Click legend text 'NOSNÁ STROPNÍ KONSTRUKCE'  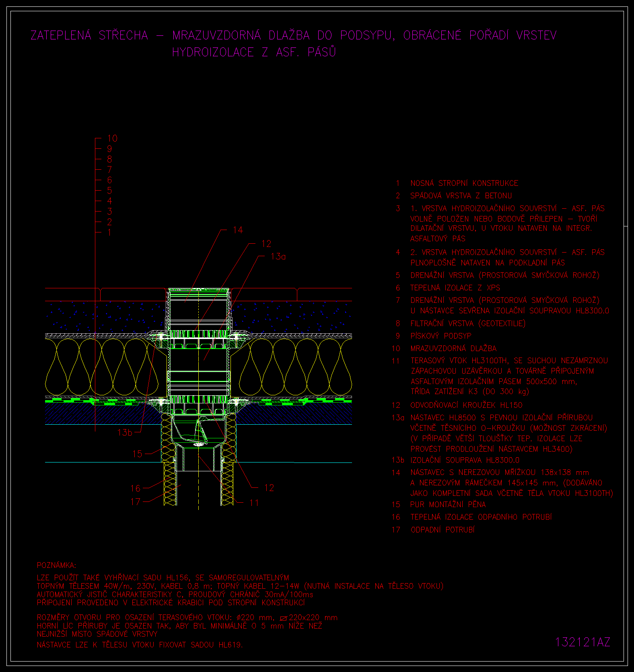pos(464,183)
